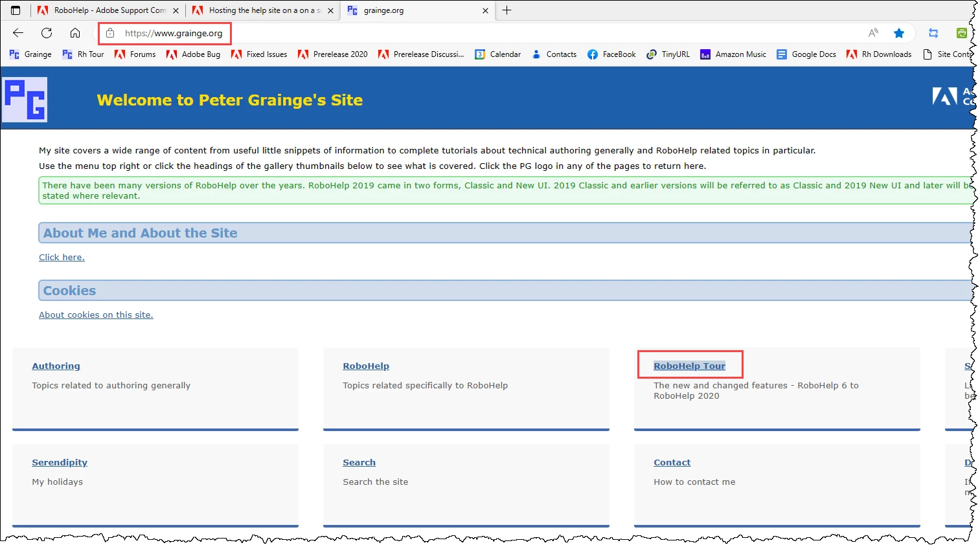Reload the page with the refresh icon

tap(47, 33)
